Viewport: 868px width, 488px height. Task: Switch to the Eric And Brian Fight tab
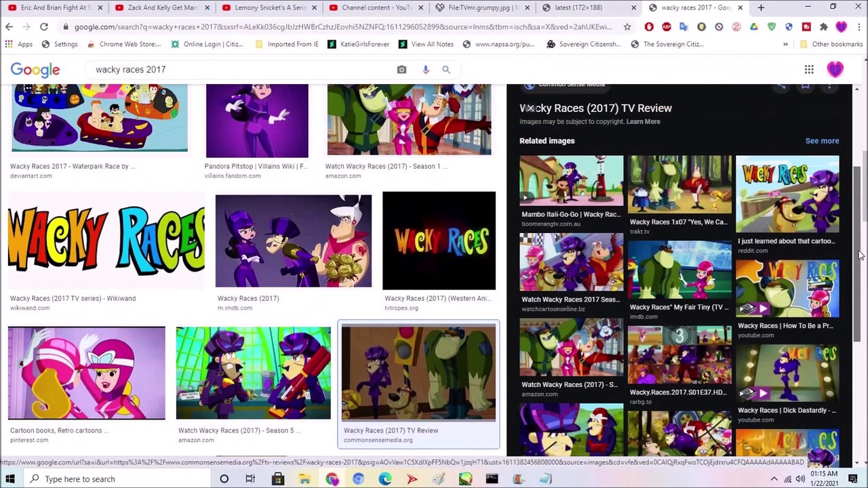(x=54, y=7)
